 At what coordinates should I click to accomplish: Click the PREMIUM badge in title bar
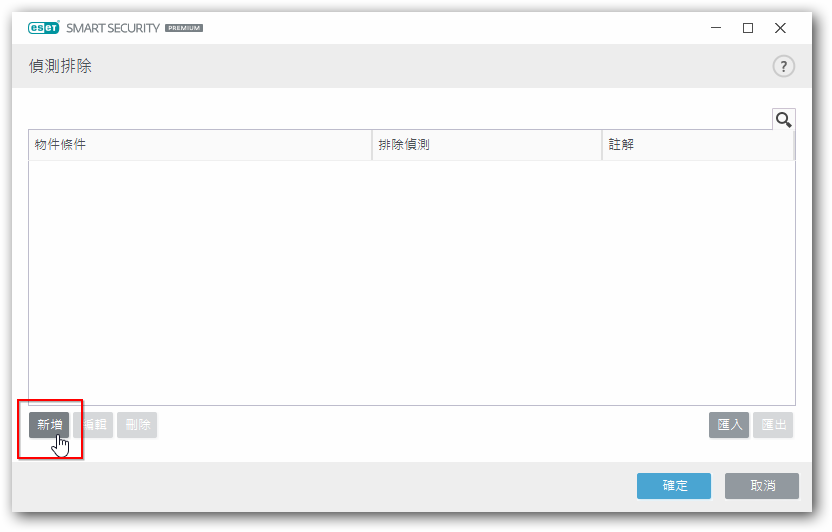tap(184, 28)
